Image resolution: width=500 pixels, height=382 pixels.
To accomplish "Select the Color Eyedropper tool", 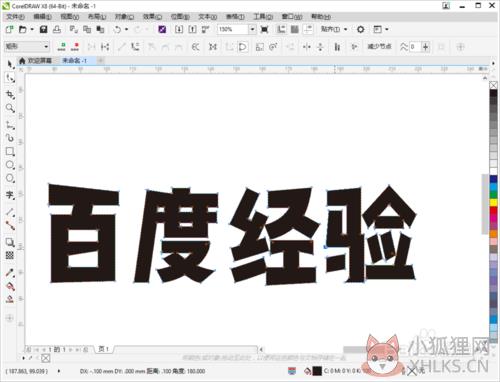I will [10, 273].
